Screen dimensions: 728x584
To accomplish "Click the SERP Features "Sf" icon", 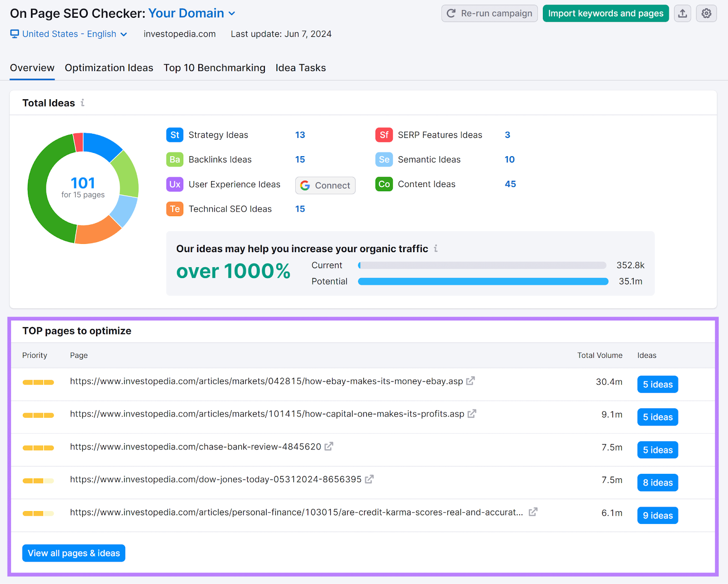I will click(384, 135).
